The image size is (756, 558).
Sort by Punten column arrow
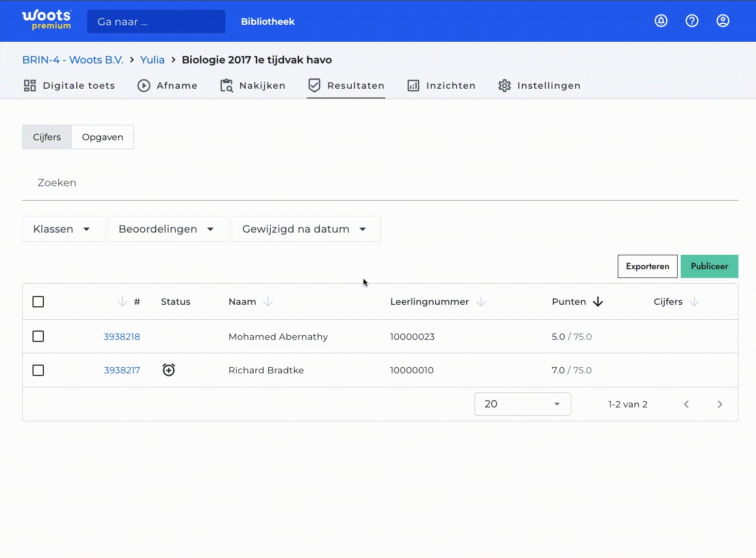[x=598, y=302]
